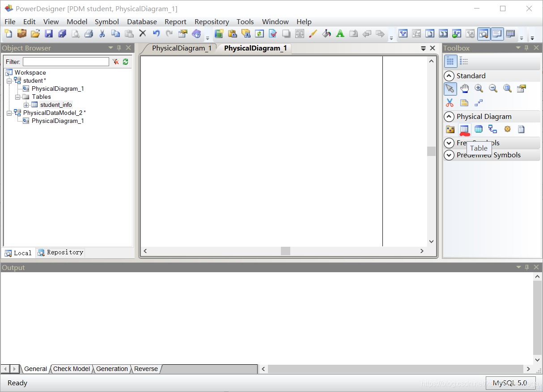Image resolution: width=543 pixels, height=392 pixels.
Task: Select the Zoom In tool in toolbox
Action: 479,89
